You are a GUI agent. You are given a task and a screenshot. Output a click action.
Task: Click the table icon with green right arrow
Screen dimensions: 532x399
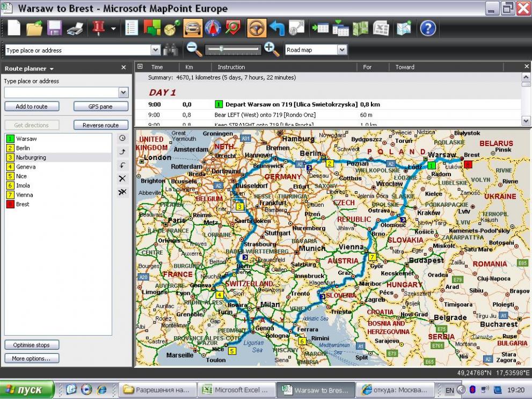coord(320,28)
